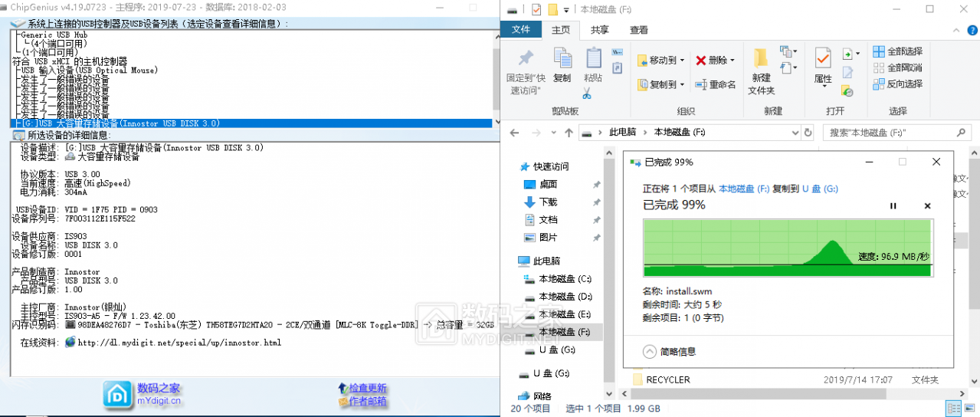The image size is (980, 417).
Task: Select USB Optical Mouse input device row
Action: [x=89, y=70]
